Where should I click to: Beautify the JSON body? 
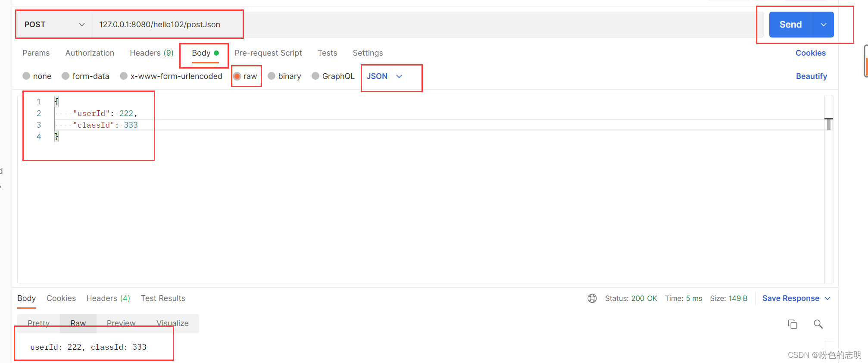point(812,76)
